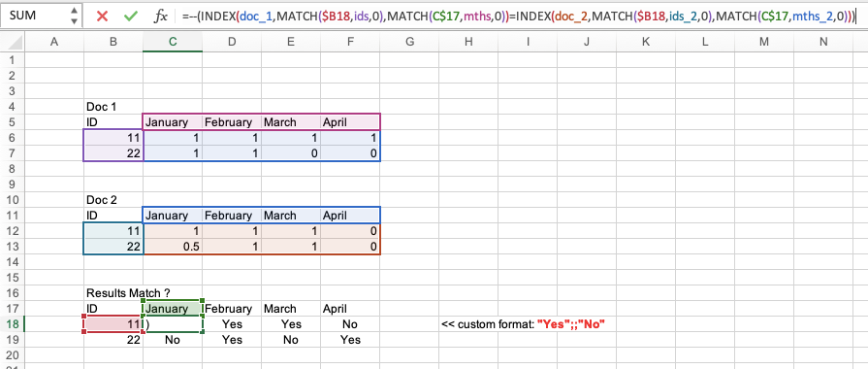Click ID 11 in Doc 1 table
The width and height of the screenshot is (868, 369).
(113, 138)
